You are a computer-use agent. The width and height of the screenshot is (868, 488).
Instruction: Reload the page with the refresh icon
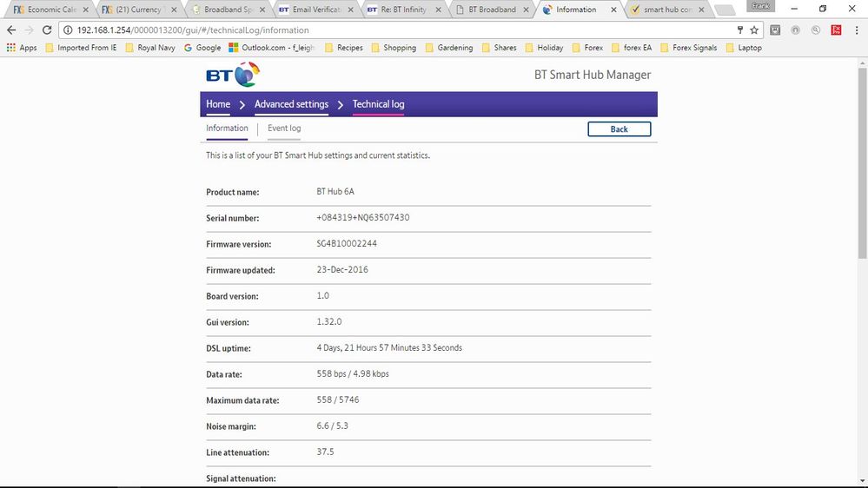coord(47,30)
